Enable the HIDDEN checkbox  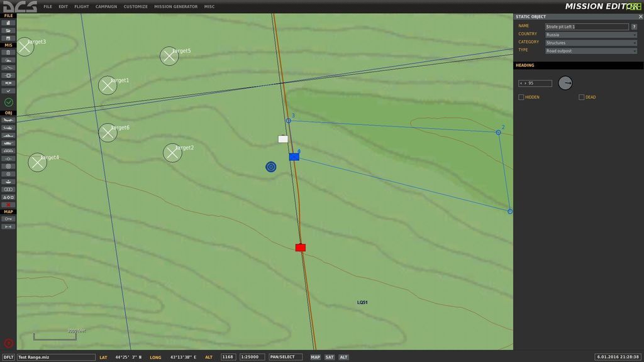point(521,97)
